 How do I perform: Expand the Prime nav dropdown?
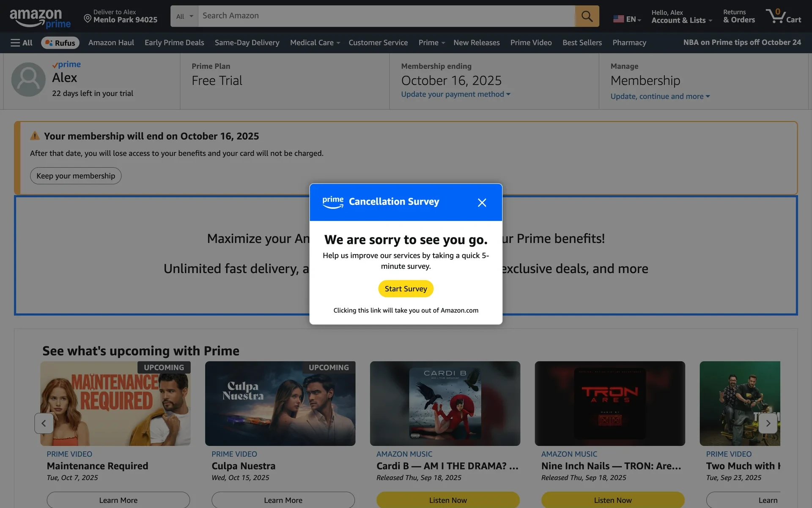point(431,43)
